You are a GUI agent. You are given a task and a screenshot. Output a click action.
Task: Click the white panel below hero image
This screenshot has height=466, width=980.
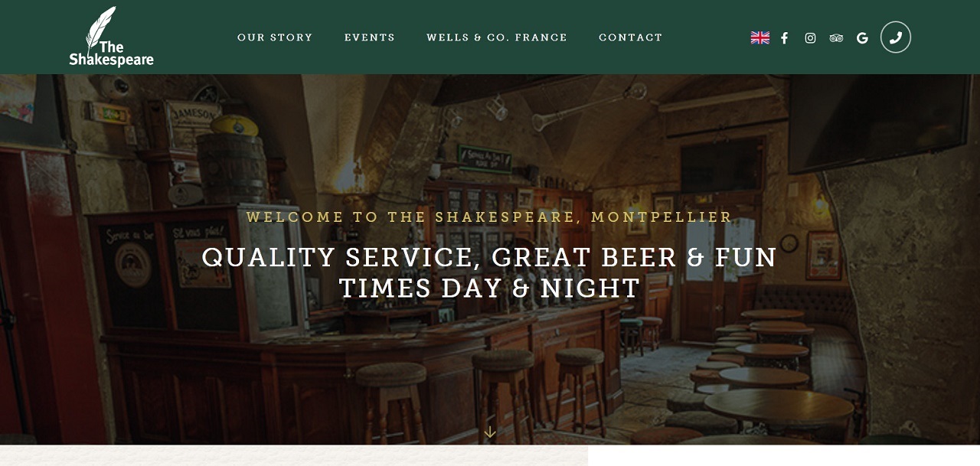click(784, 455)
